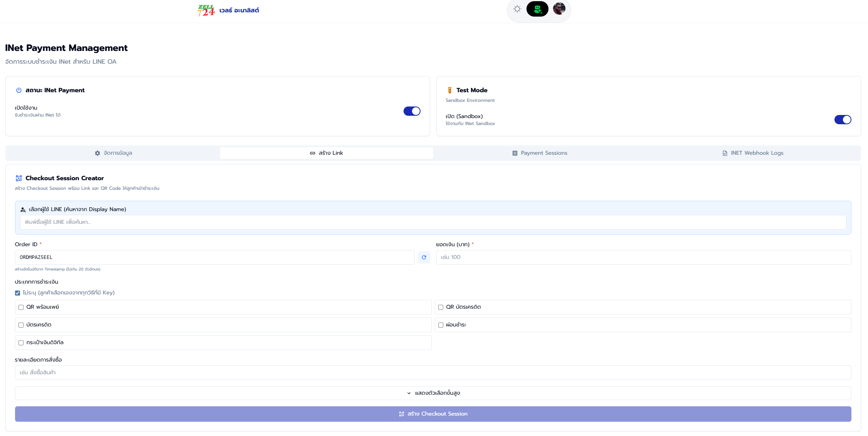Click the list icon on Payment Sessions tab

click(x=515, y=153)
